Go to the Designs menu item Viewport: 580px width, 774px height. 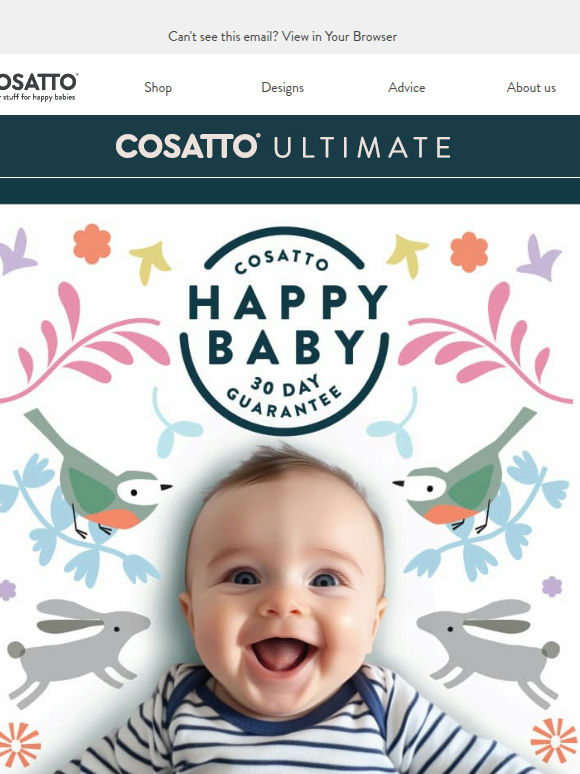(x=282, y=87)
